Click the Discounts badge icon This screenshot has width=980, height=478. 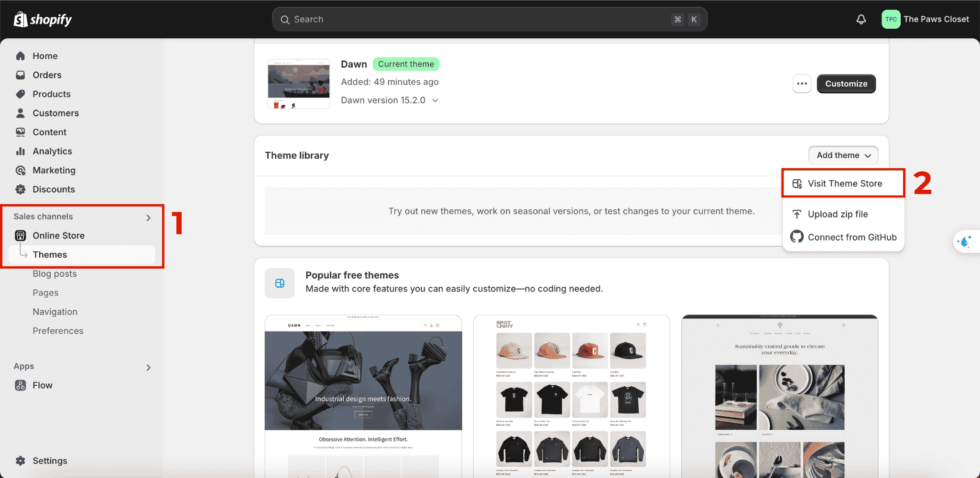(21, 189)
